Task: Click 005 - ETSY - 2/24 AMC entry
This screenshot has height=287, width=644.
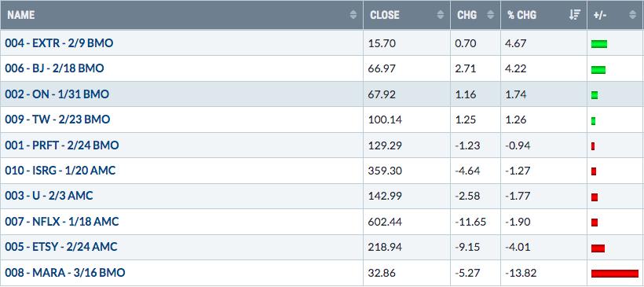Action: pyautogui.click(x=61, y=247)
